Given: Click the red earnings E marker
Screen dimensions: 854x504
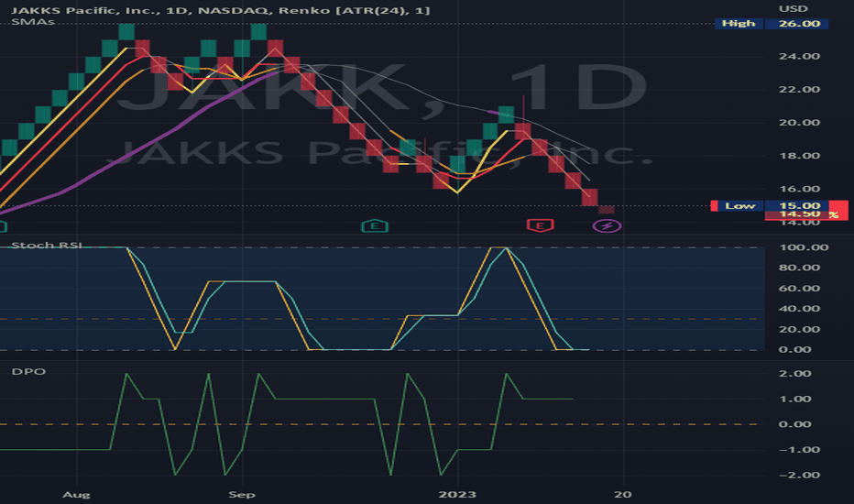Looking at the screenshot, I should coord(540,225).
